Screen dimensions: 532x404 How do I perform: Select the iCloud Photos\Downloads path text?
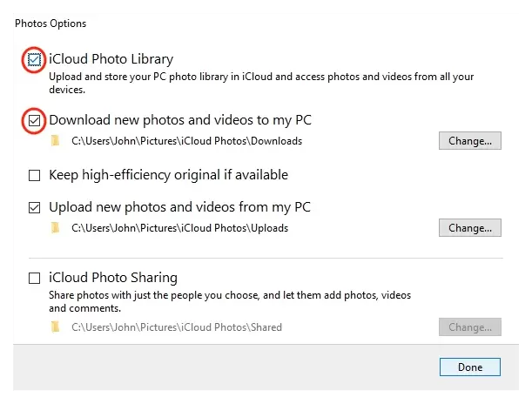pyautogui.click(x=186, y=141)
